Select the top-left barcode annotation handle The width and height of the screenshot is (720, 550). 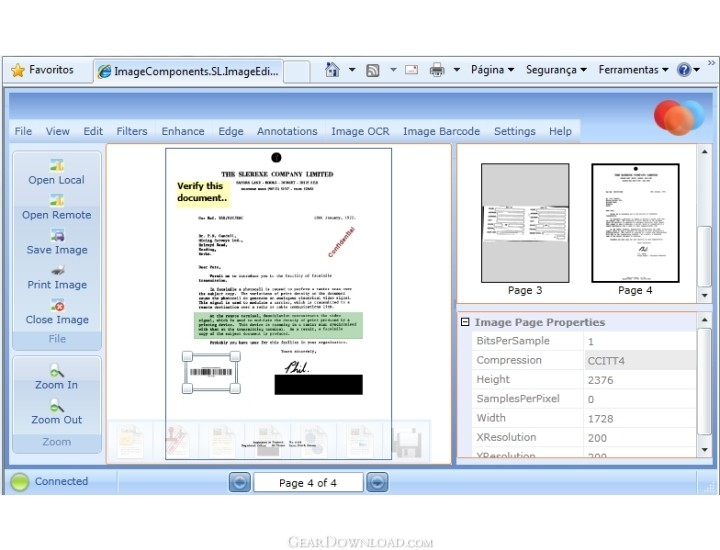pyautogui.click(x=187, y=356)
